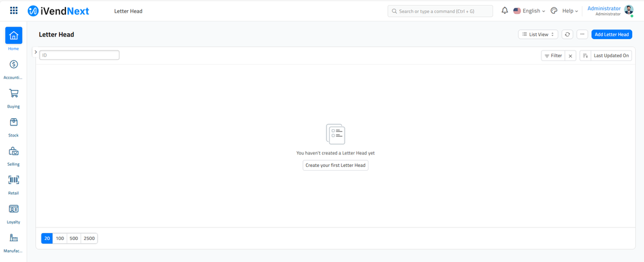Screen dimensions: 644x262
Task: Click the Add Letter Head button
Action: point(611,35)
